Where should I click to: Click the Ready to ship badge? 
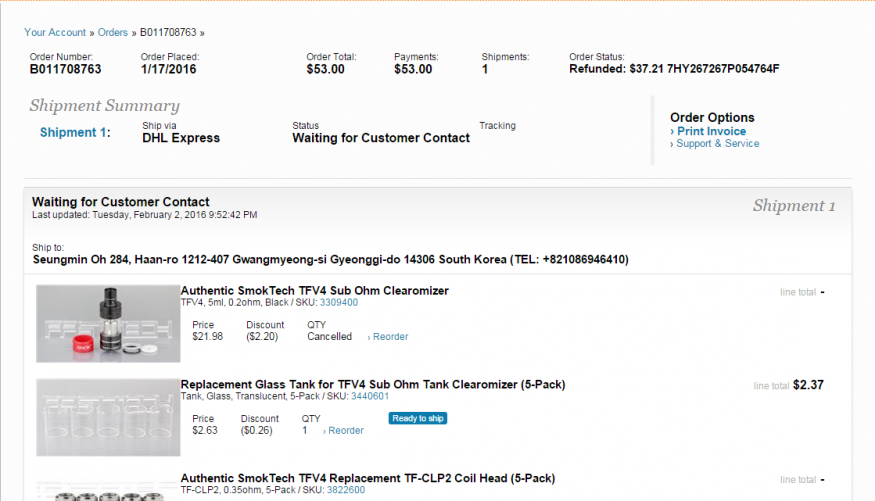pos(417,418)
